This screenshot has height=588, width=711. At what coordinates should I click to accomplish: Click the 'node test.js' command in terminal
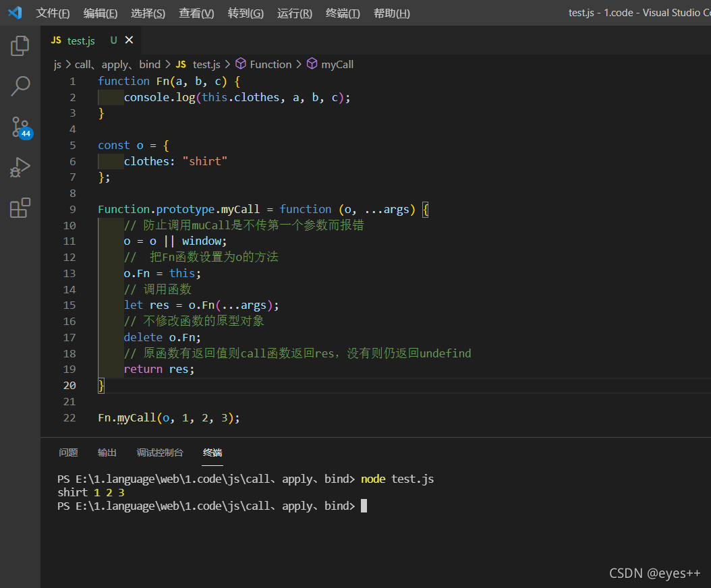click(x=397, y=479)
